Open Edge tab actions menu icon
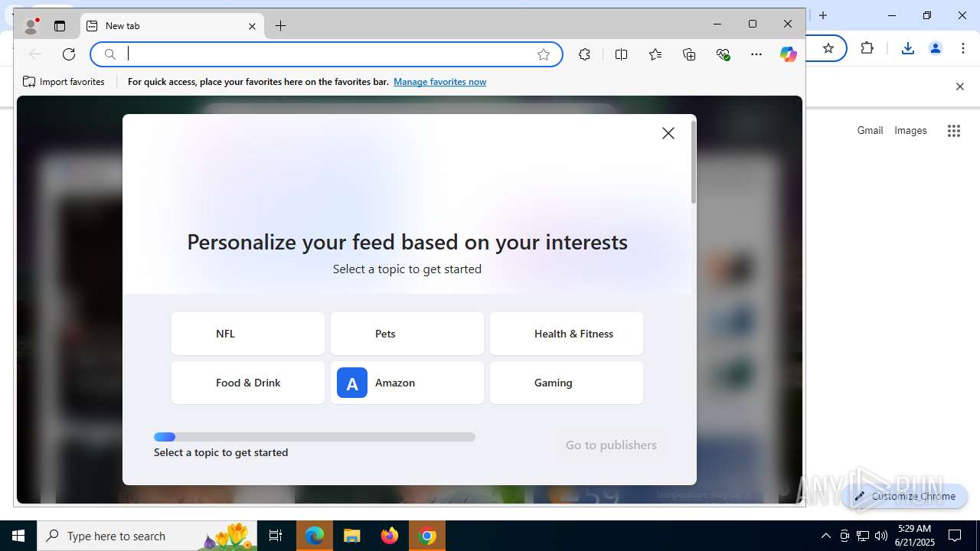 point(60,26)
